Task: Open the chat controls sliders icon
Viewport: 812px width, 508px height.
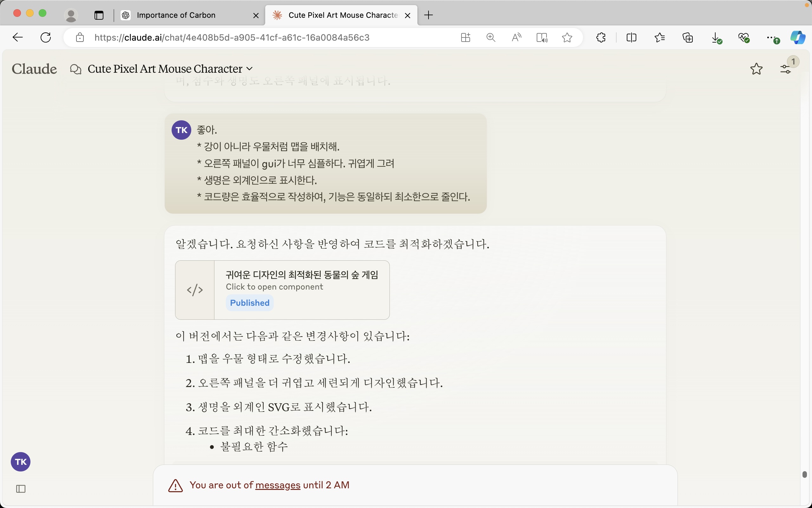Action: point(786,69)
